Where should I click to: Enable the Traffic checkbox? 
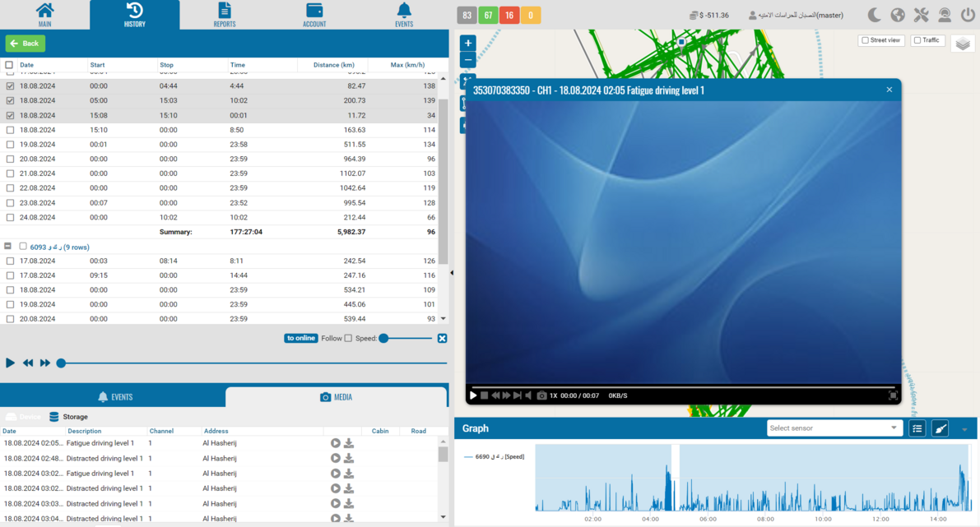pyautogui.click(x=917, y=40)
